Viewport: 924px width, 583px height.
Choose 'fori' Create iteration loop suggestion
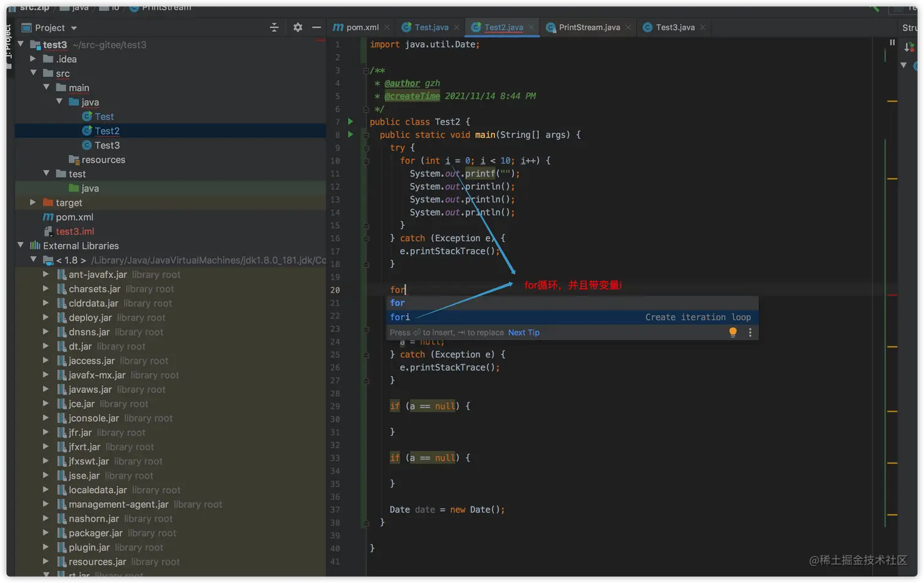(573, 317)
